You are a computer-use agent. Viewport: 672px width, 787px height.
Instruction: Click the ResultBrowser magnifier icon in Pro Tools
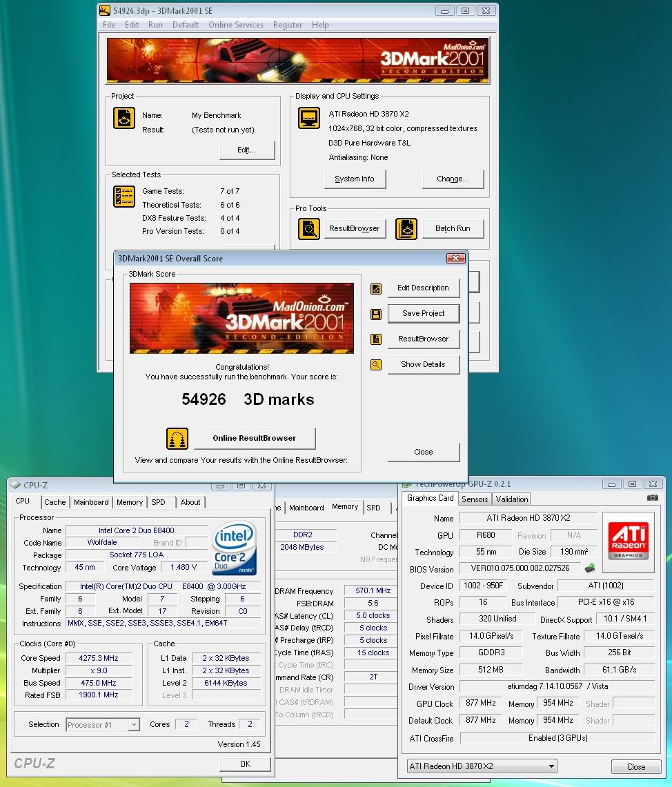click(x=309, y=229)
